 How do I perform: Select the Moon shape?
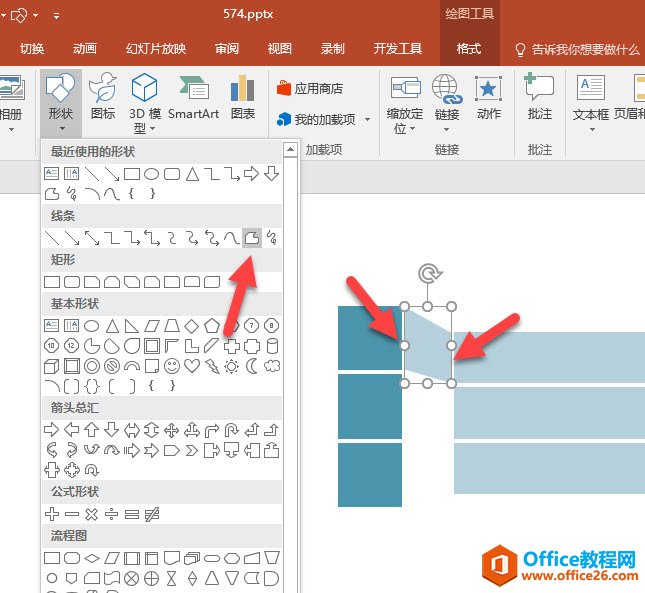click(x=252, y=366)
